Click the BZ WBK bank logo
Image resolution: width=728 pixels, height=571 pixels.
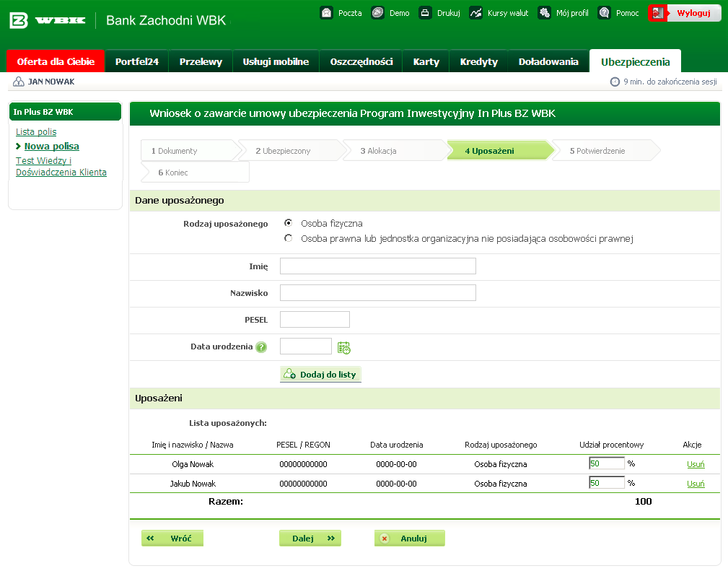point(48,20)
